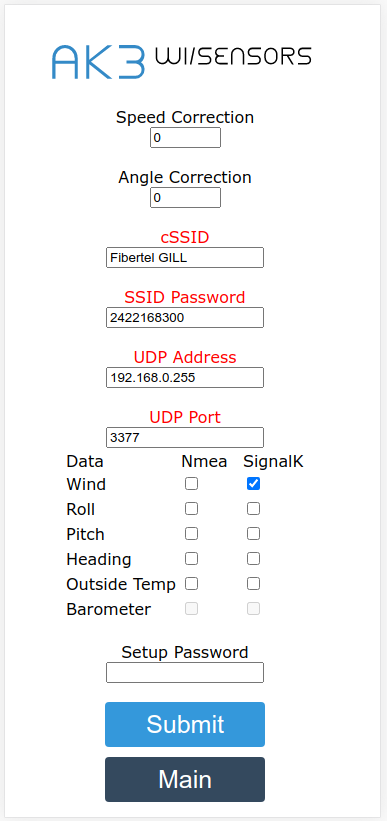Go back using the Main button

[x=185, y=779]
